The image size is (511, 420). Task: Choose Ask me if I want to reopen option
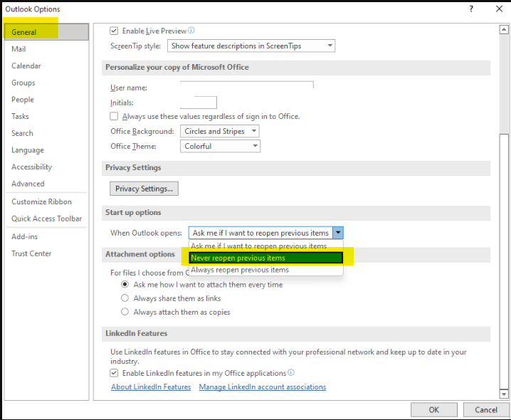pyautogui.click(x=265, y=246)
